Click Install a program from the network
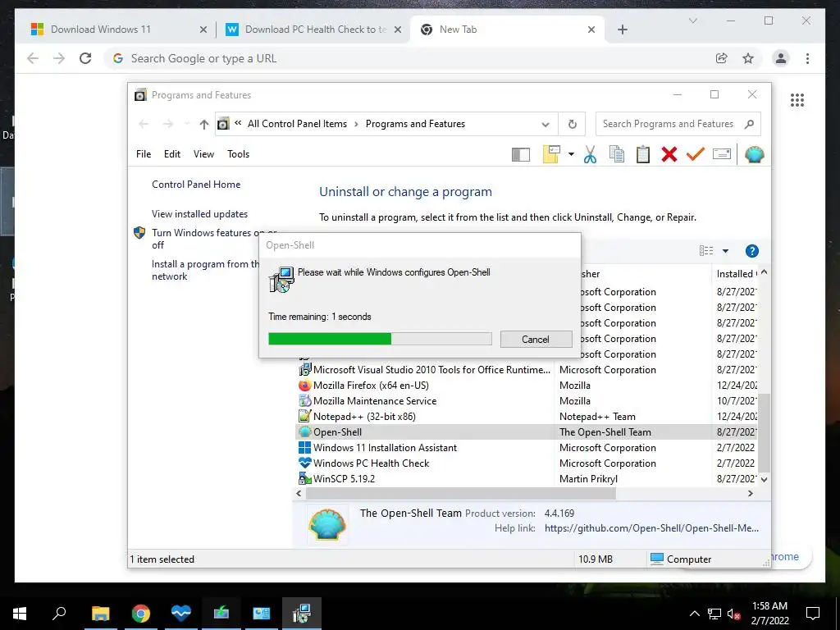This screenshot has height=630, width=840. click(x=205, y=270)
